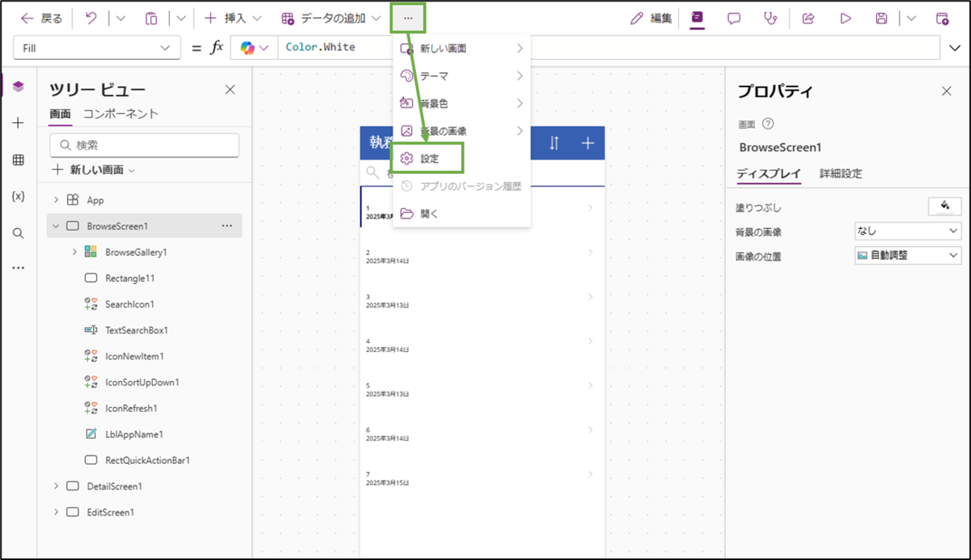Viewport: 971px width, 560px height.
Task: Preview the app with play icon
Action: 846,18
